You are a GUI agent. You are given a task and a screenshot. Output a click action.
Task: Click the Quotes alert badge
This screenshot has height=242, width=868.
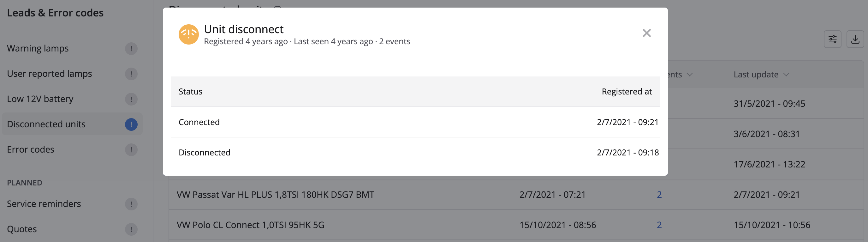[131, 229]
